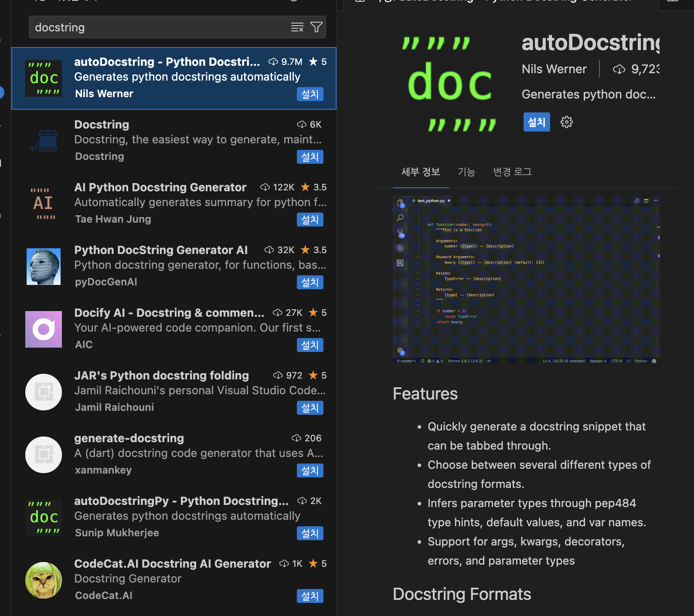This screenshot has width=694, height=616.
Task: Open autoDocstringPy extension by Sunip Mukherjee
Action: tap(174, 517)
